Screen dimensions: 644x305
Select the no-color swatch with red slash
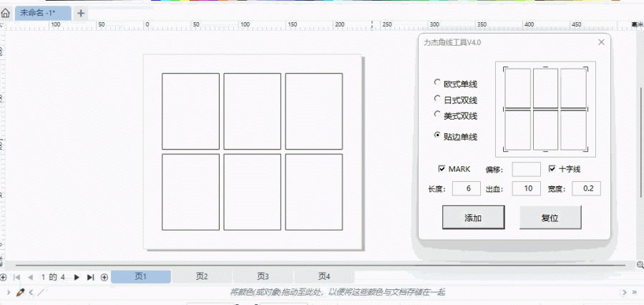pos(41,292)
